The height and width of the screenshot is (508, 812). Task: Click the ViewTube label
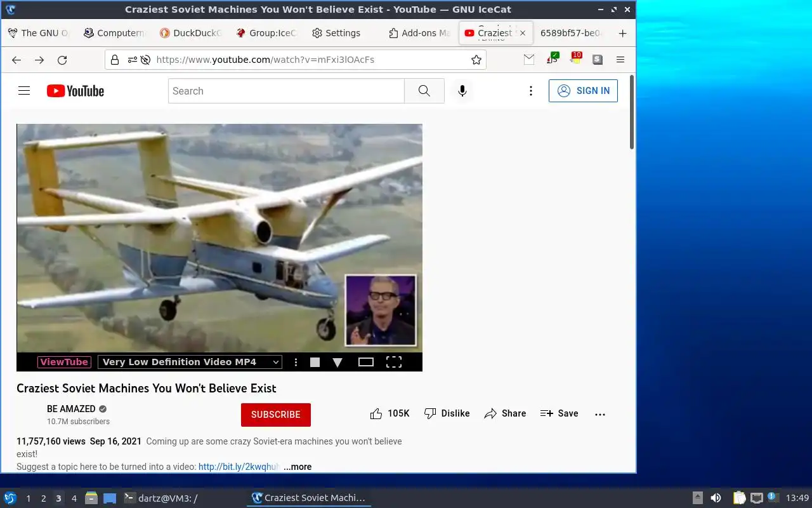click(x=64, y=362)
